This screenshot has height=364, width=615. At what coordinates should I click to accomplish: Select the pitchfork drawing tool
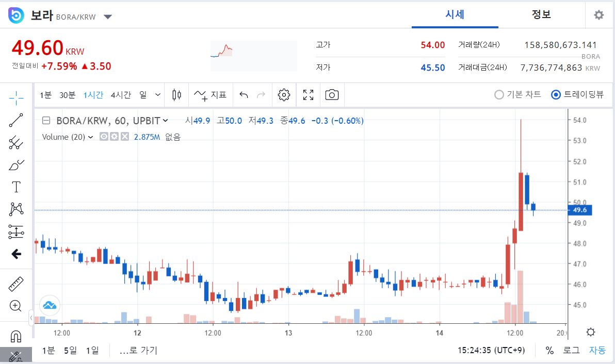click(x=16, y=143)
